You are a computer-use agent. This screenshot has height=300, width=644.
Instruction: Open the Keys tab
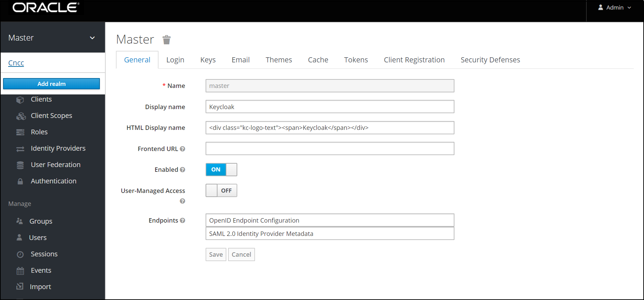pyautogui.click(x=208, y=60)
